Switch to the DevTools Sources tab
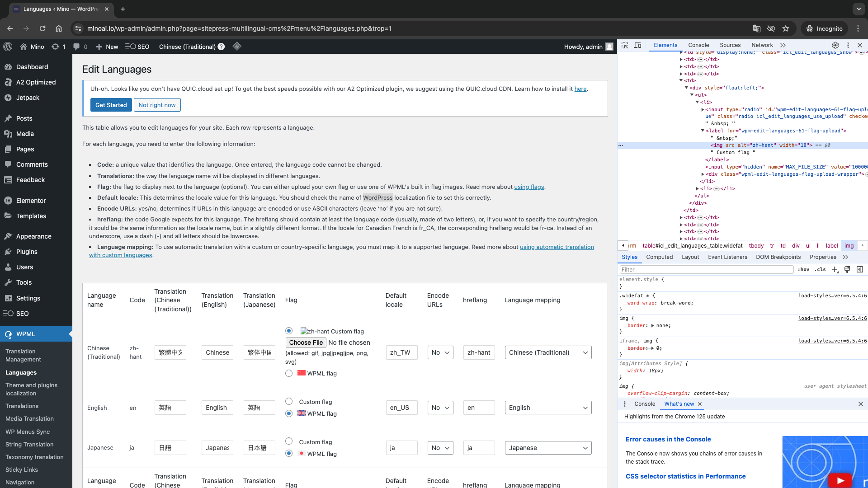The height and width of the screenshot is (488, 868). click(730, 45)
